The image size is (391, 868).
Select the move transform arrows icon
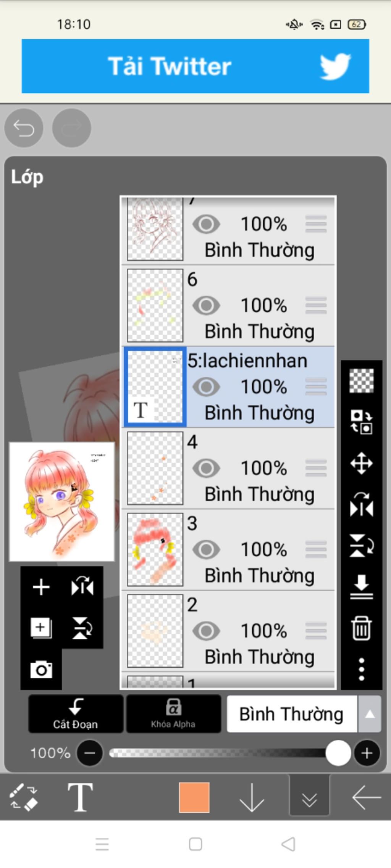pos(361,463)
